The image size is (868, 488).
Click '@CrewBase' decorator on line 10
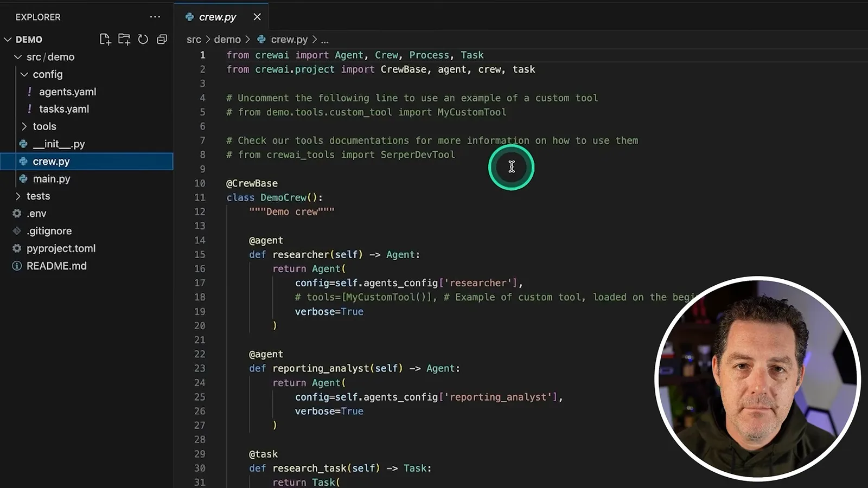252,183
